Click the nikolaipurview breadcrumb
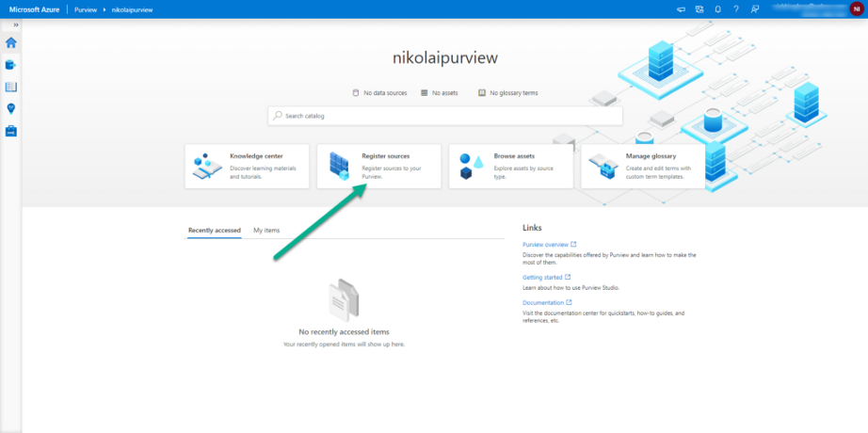Viewport: 868px width, 433px height. click(x=133, y=10)
